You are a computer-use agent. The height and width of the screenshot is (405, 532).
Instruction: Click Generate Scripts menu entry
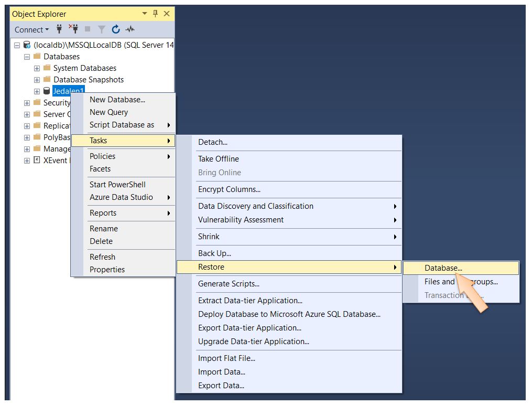[229, 284]
